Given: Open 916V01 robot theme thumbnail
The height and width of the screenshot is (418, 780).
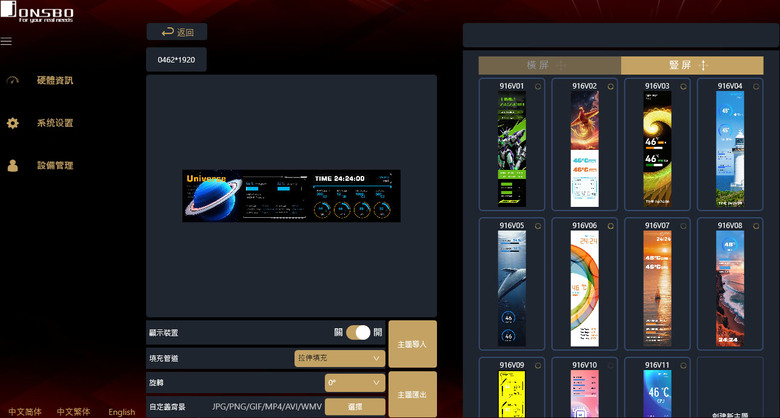Looking at the screenshot, I should (x=512, y=148).
